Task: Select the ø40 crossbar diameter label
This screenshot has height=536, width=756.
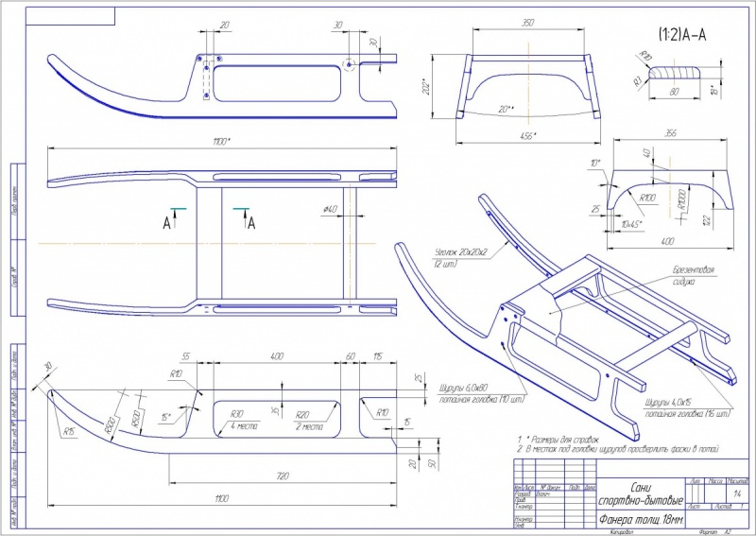Action: 330,209
